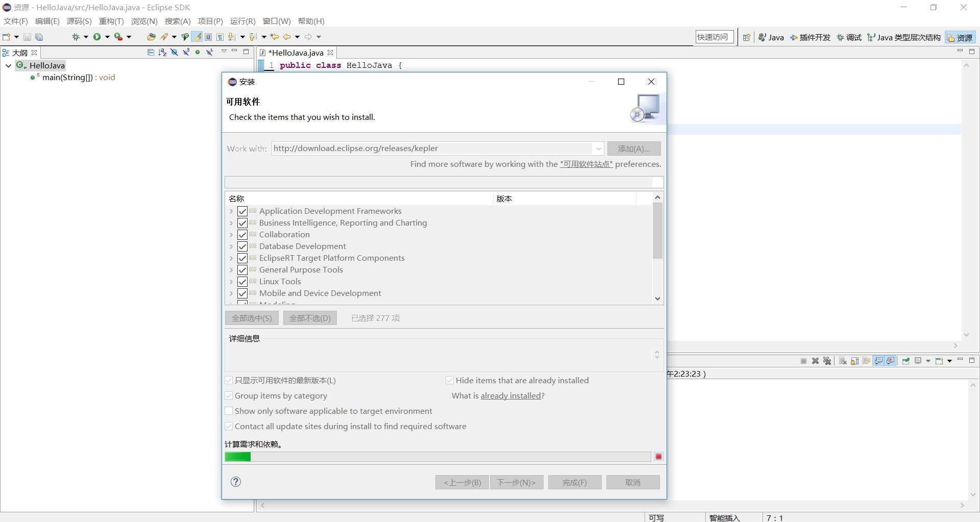The width and height of the screenshot is (980, 522).
Task: Open the Work with site dropdown
Action: click(598, 148)
